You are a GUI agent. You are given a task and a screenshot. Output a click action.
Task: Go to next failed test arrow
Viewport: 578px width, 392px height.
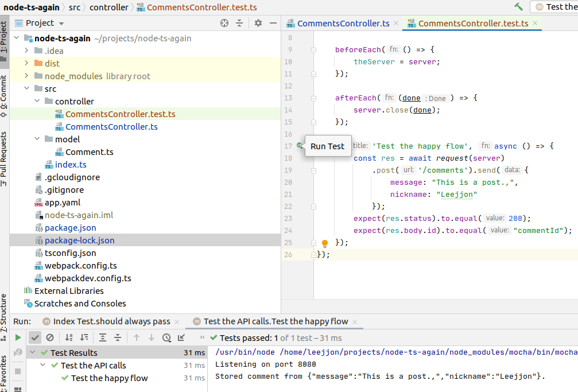point(151,337)
